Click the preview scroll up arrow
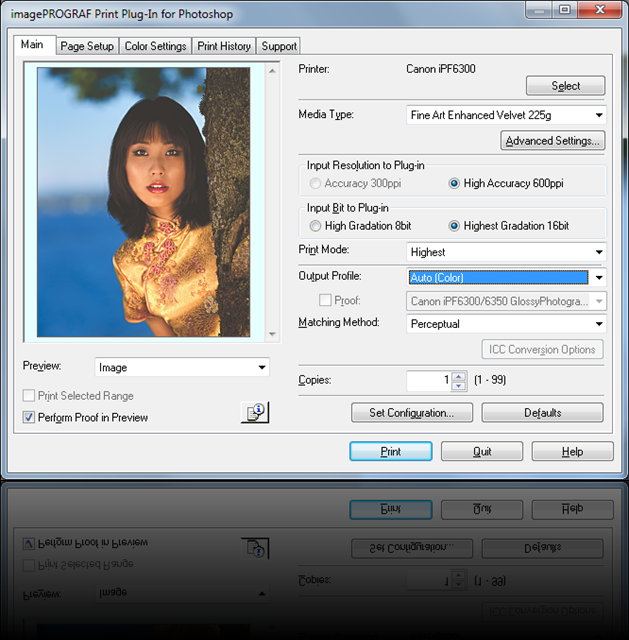The width and height of the screenshot is (629, 640). [x=272, y=71]
